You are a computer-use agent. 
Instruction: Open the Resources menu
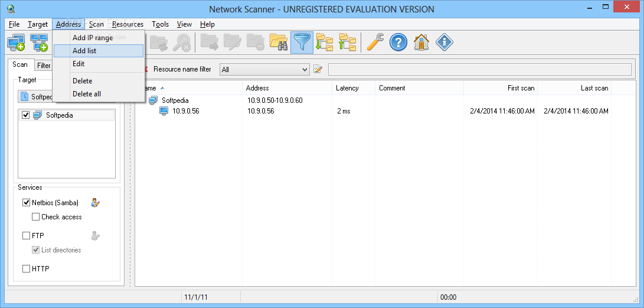[128, 24]
